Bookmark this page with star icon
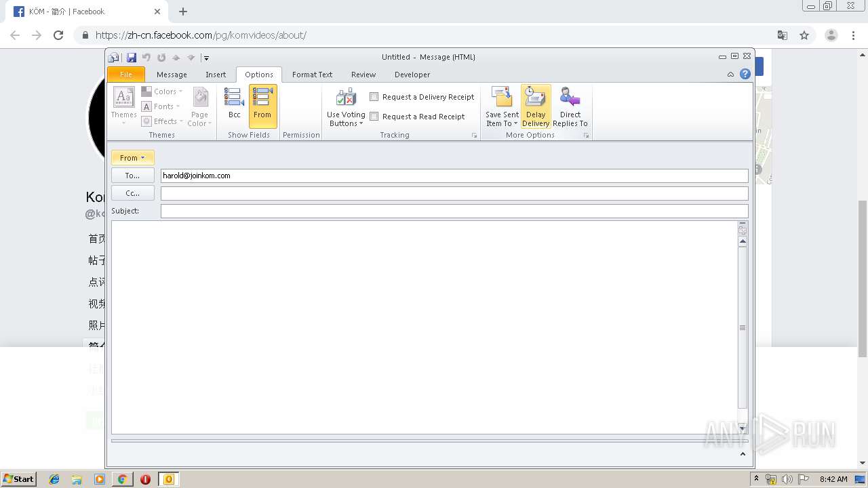Viewport: 868px width, 488px height. [804, 35]
